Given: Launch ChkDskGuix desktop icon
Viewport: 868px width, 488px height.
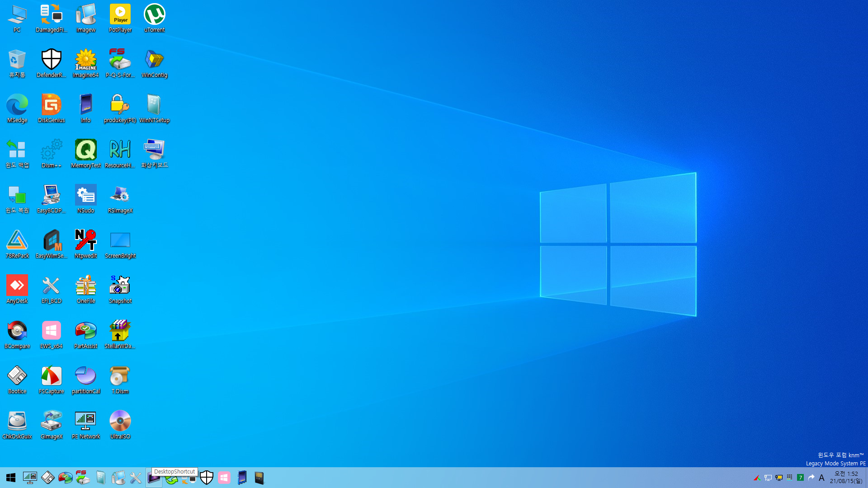Looking at the screenshot, I should 17,425.
